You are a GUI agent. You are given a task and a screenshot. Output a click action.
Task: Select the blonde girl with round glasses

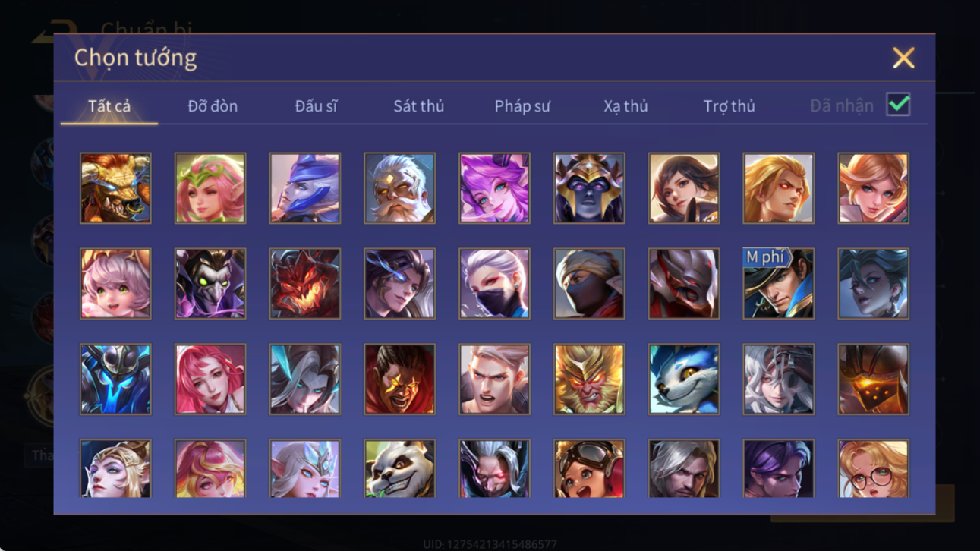(x=873, y=469)
